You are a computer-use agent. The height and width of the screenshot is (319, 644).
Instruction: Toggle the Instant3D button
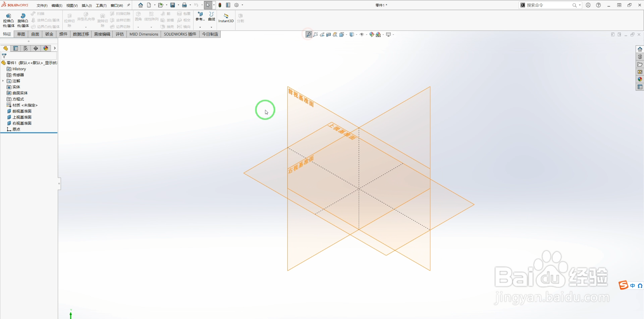click(226, 18)
